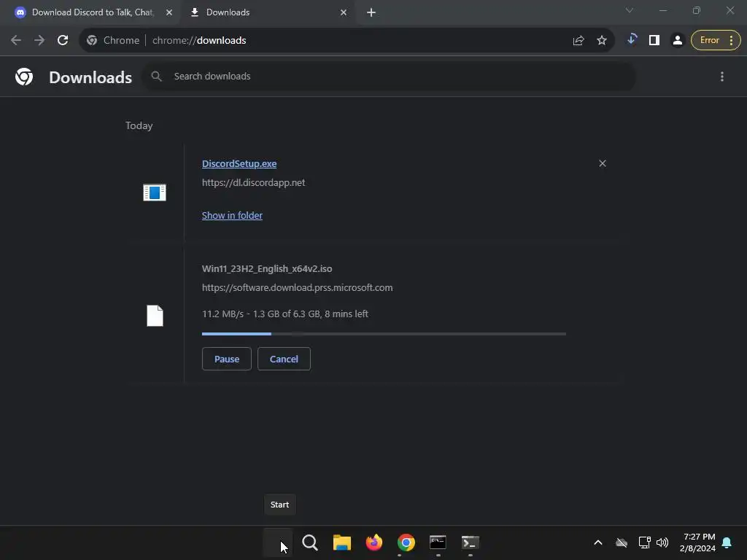
Task: Click the Win11 ISO download progress bar
Action: 384,334
